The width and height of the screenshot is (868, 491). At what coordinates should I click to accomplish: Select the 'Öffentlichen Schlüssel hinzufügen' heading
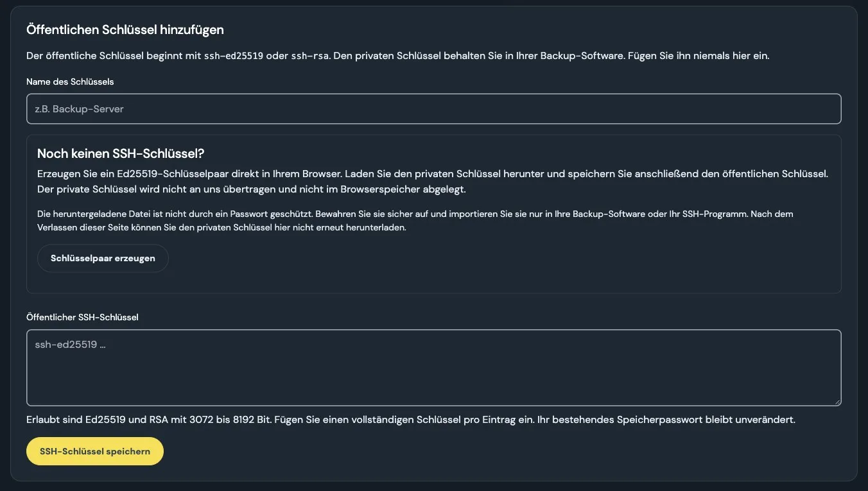[125, 30]
